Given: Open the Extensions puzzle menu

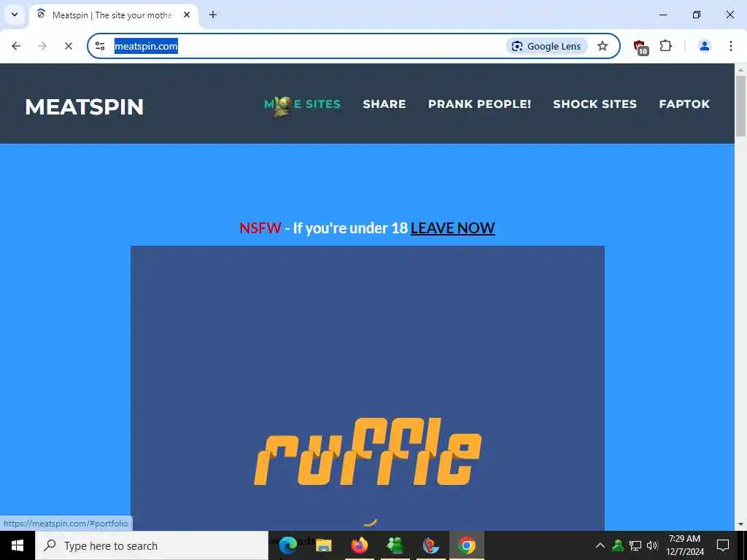Looking at the screenshot, I should tap(665, 46).
